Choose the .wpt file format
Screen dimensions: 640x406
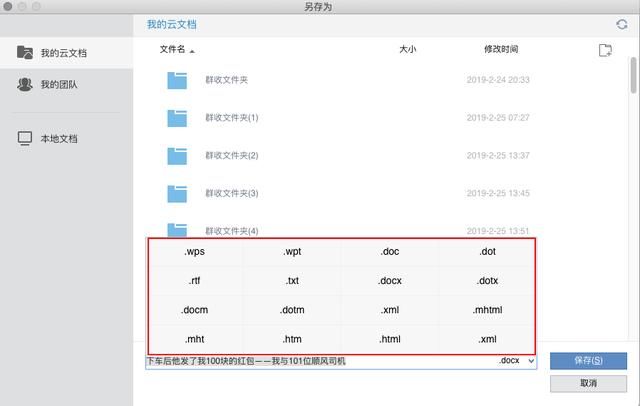coord(292,251)
